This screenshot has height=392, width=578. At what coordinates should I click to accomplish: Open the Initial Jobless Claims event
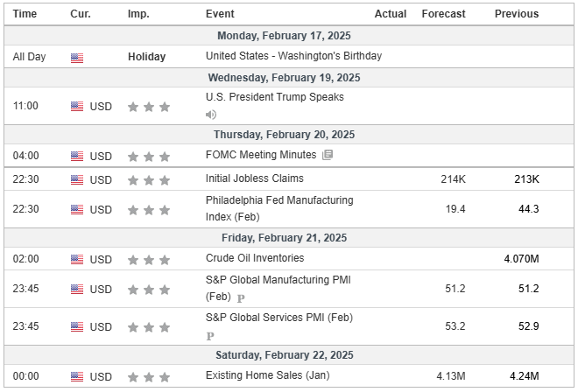click(255, 178)
